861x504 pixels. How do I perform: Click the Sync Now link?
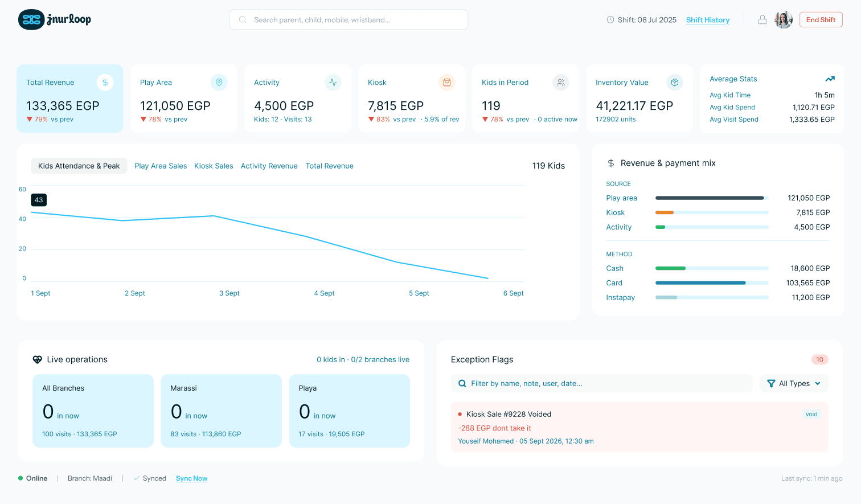click(191, 478)
